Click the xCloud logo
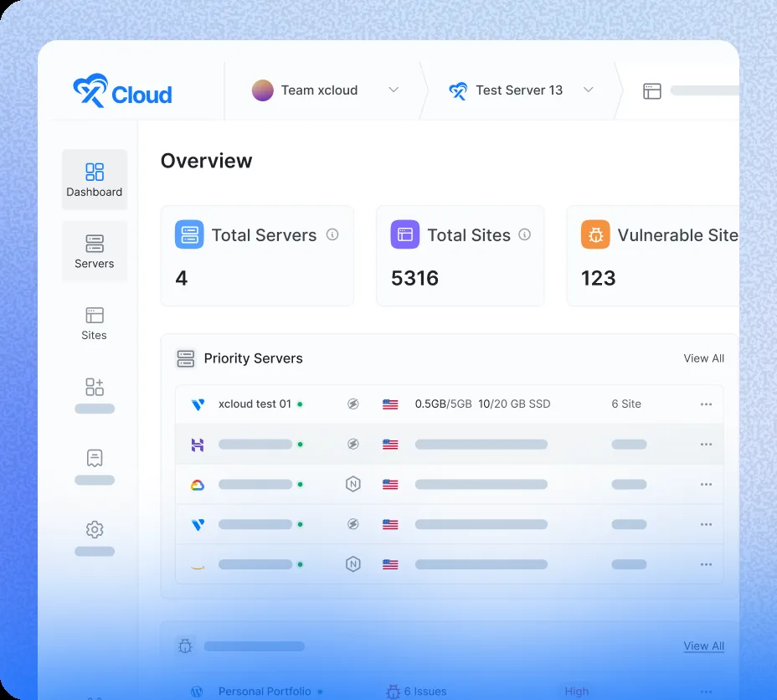This screenshot has width=777, height=700. tap(122, 90)
